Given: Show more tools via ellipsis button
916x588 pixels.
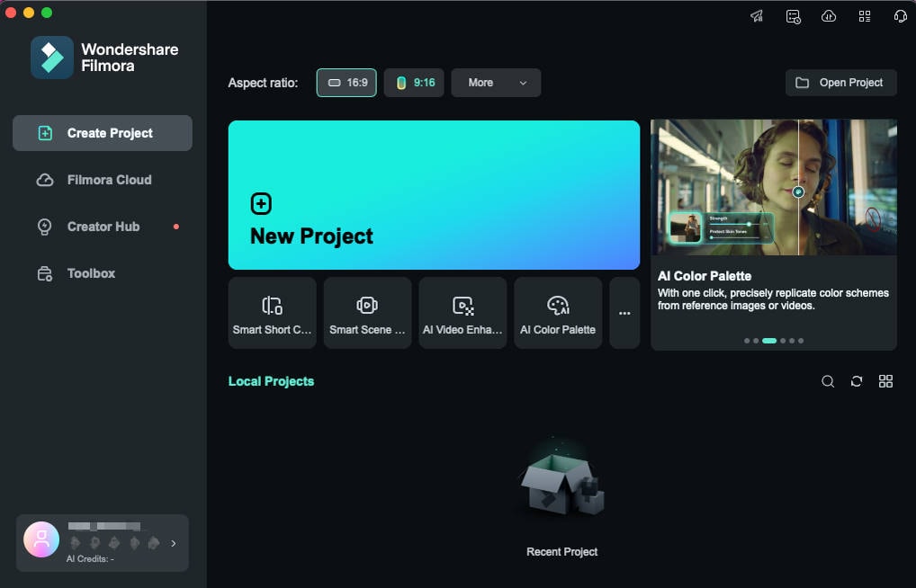Looking at the screenshot, I should coord(624,312).
